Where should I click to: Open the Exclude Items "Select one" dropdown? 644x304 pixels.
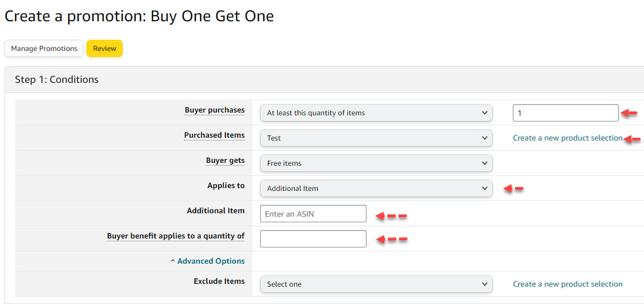click(376, 284)
